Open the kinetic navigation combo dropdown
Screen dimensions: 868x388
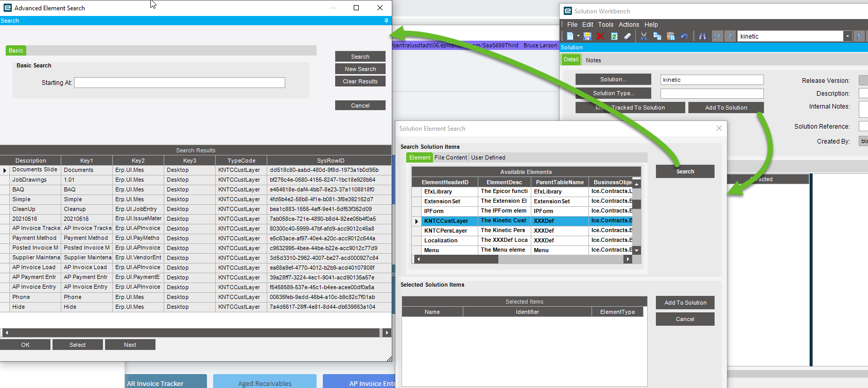[x=847, y=36]
